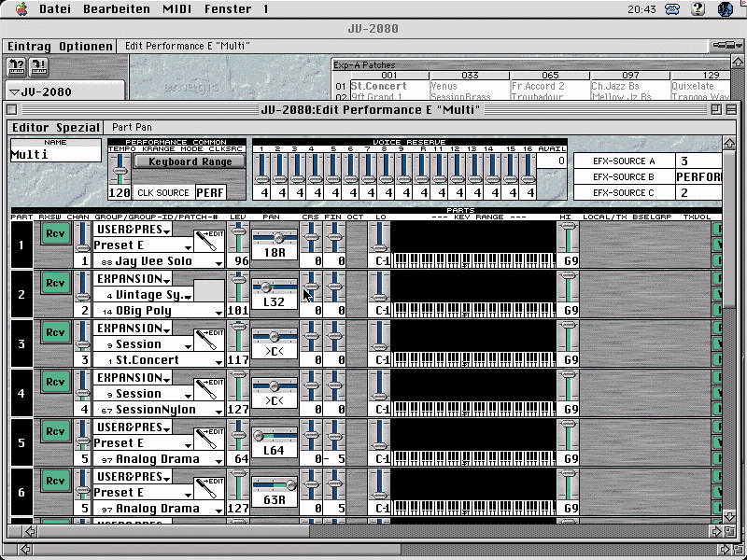Select Ch.Jazz Bs in the Exp-A Patches list

pos(615,86)
